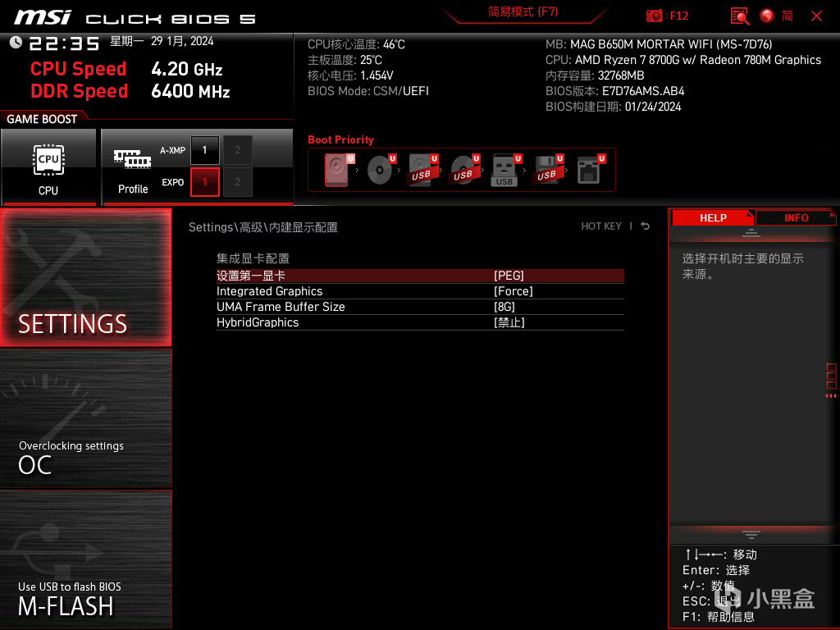Click the 简 language text at top

click(787, 16)
